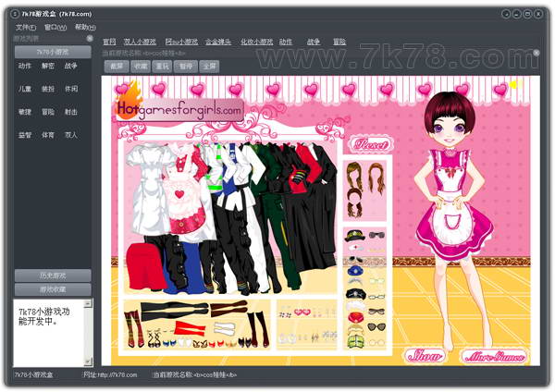
Task: Click the 重玩 replay button
Action: (163, 67)
